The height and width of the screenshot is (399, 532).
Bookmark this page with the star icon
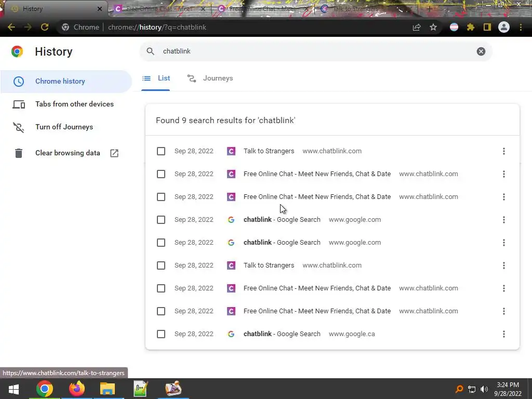click(433, 27)
